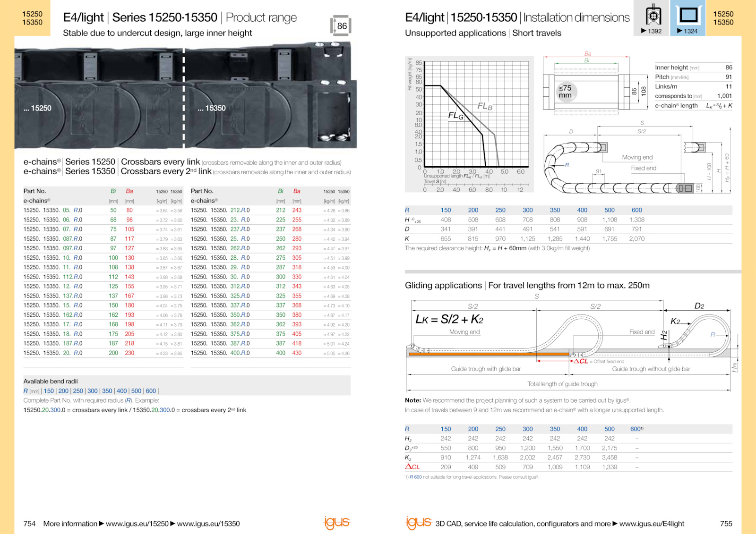Click 'Guide trough with glide bar' label

(486, 369)
